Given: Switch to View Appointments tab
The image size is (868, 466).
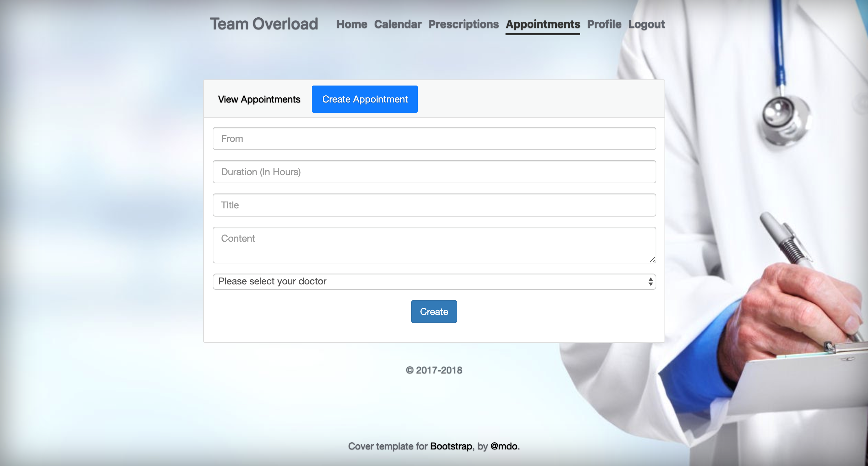Looking at the screenshot, I should click(259, 99).
